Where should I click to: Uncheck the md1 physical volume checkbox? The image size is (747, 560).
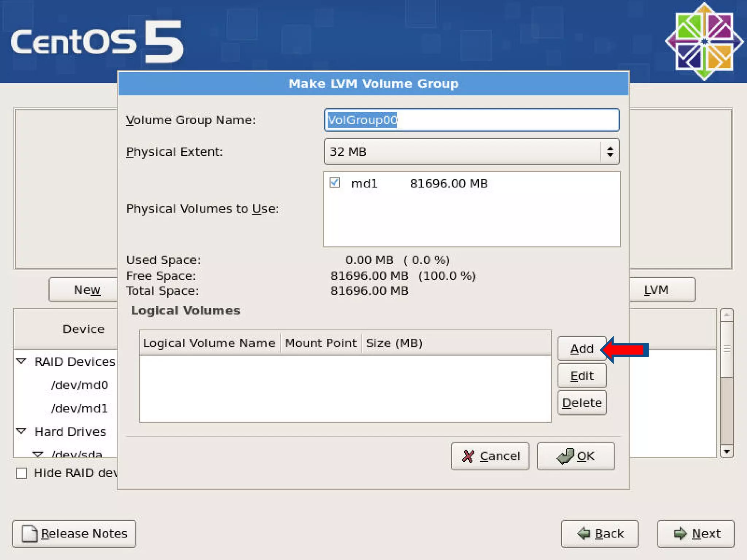(334, 182)
